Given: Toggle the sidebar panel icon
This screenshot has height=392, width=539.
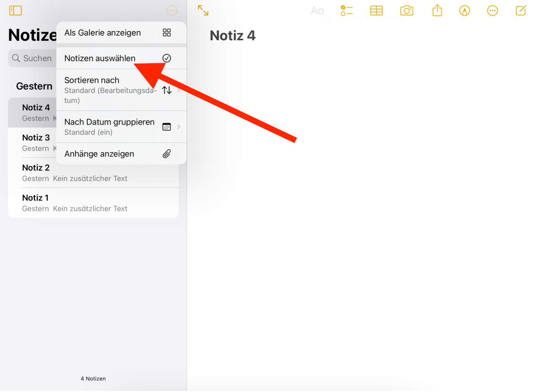Looking at the screenshot, I should 16,10.
